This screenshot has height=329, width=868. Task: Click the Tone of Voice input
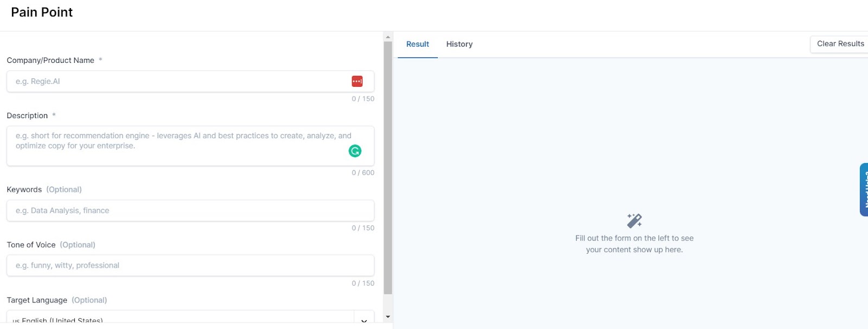click(x=190, y=266)
